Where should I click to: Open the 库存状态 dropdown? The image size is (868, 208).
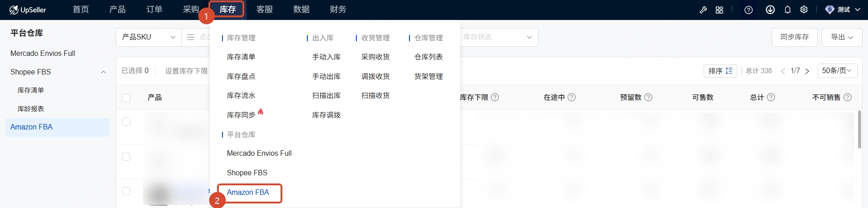tap(498, 37)
